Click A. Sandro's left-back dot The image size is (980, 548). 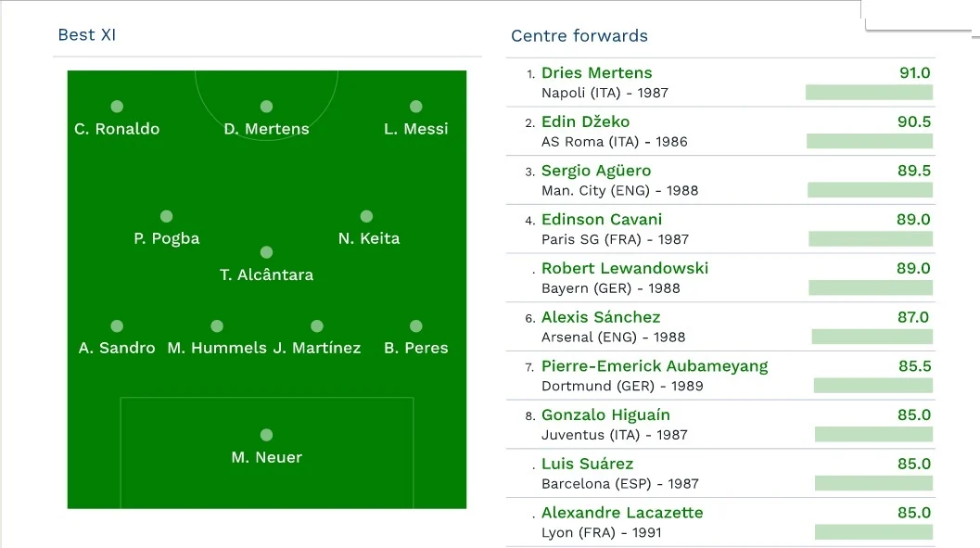pos(117,326)
